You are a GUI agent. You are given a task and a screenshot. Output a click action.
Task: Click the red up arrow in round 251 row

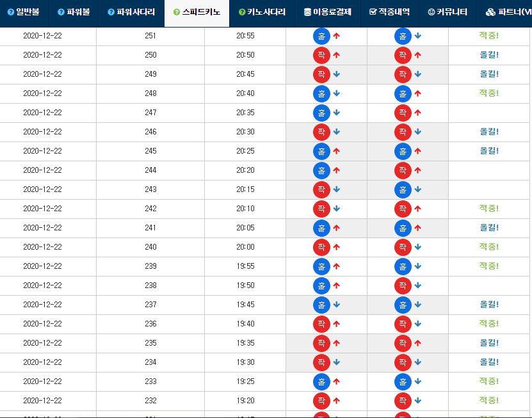(336, 36)
